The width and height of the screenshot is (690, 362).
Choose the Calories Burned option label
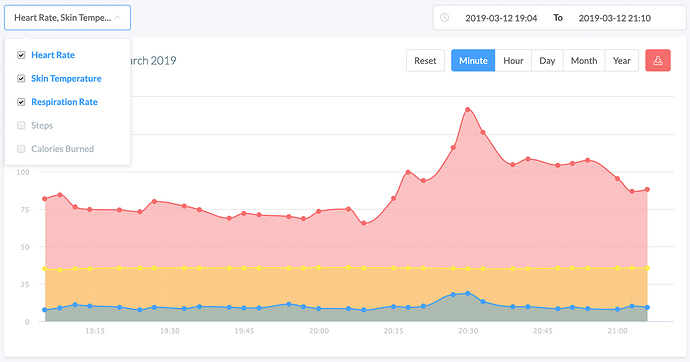[62, 149]
